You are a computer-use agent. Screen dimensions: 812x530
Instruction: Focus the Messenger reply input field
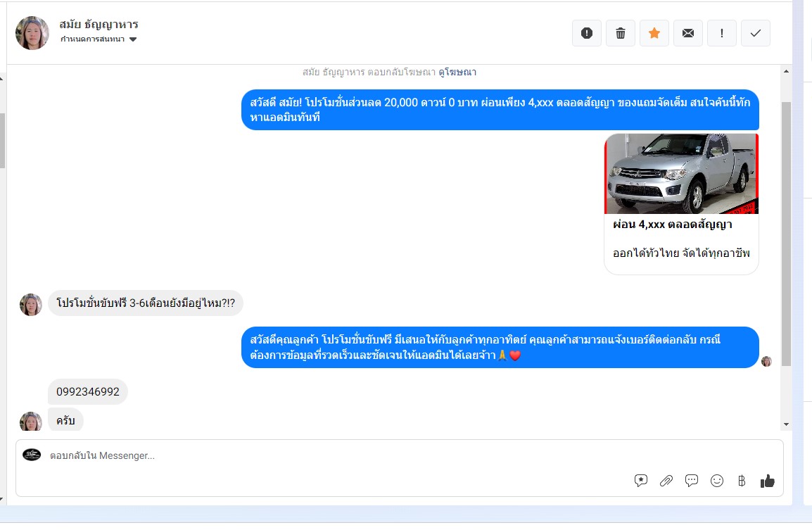pos(399,468)
